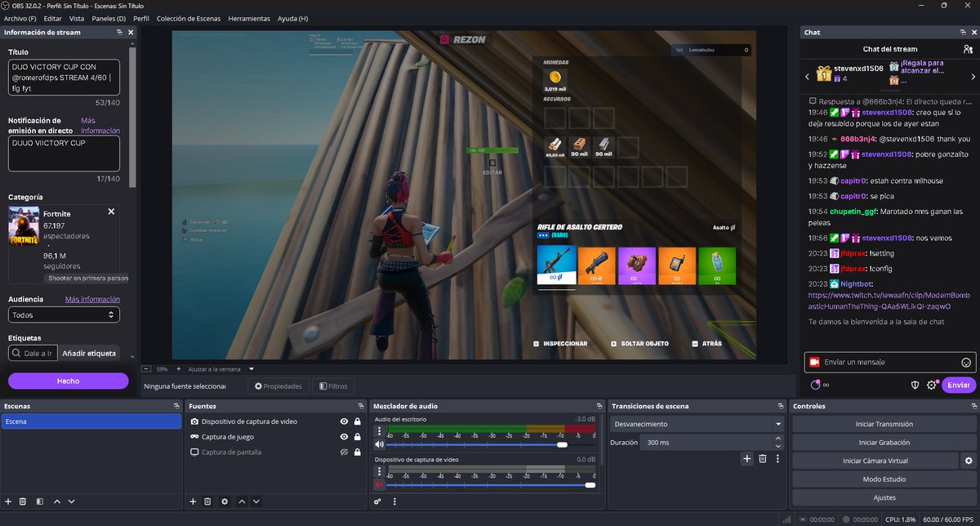Add the tag with Añadir etiqueta

point(89,354)
